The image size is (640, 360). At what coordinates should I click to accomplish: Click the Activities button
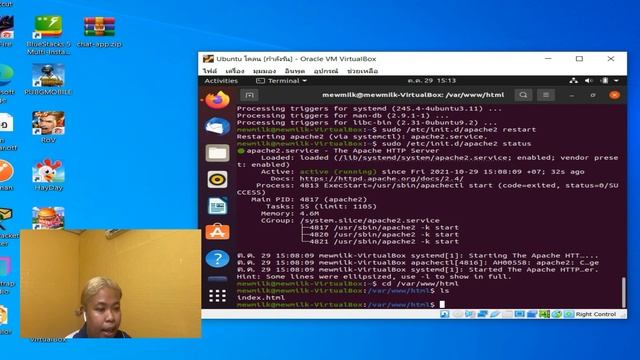point(221,81)
